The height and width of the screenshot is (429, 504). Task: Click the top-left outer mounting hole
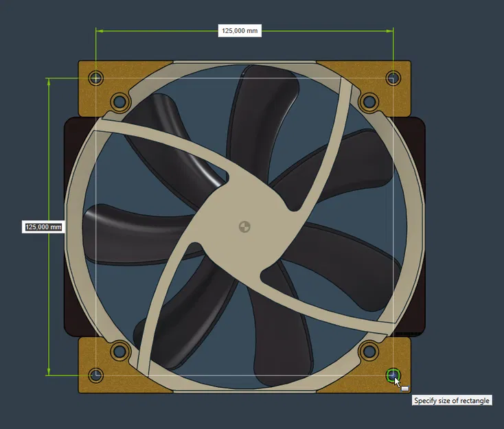pyautogui.click(x=95, y=78)
